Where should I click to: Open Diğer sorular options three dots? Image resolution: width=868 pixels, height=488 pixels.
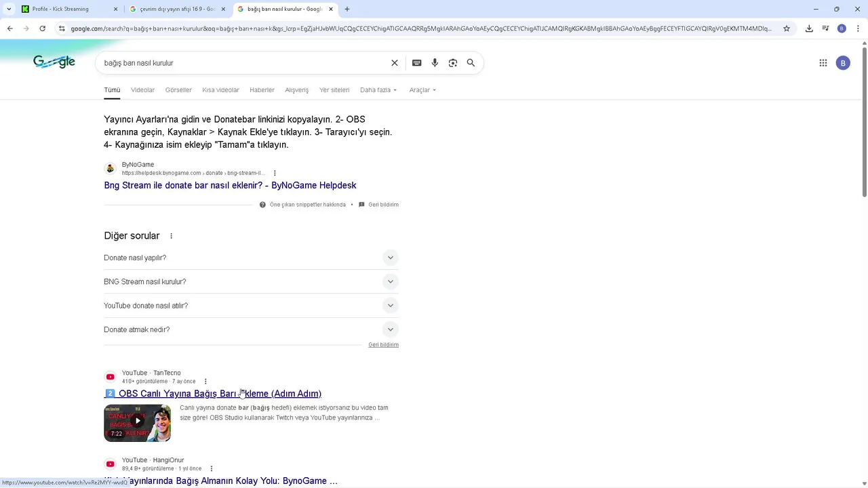click(171, 236)
